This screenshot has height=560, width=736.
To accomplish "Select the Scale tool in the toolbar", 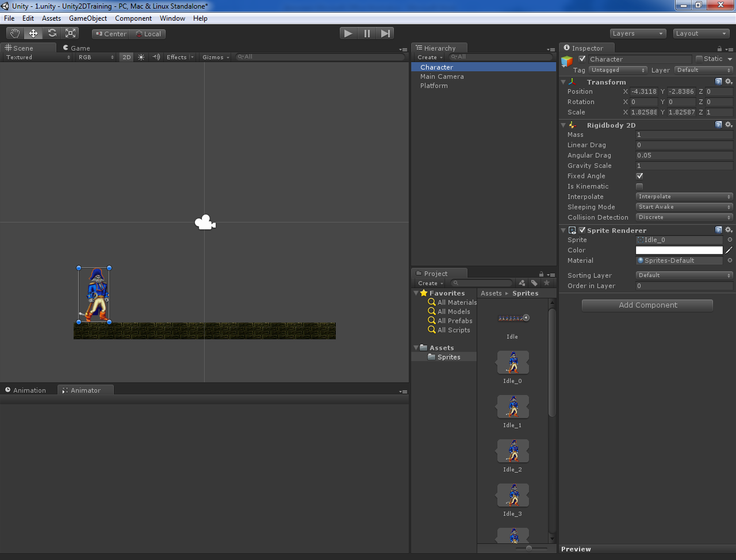I will tap(71, 33).
